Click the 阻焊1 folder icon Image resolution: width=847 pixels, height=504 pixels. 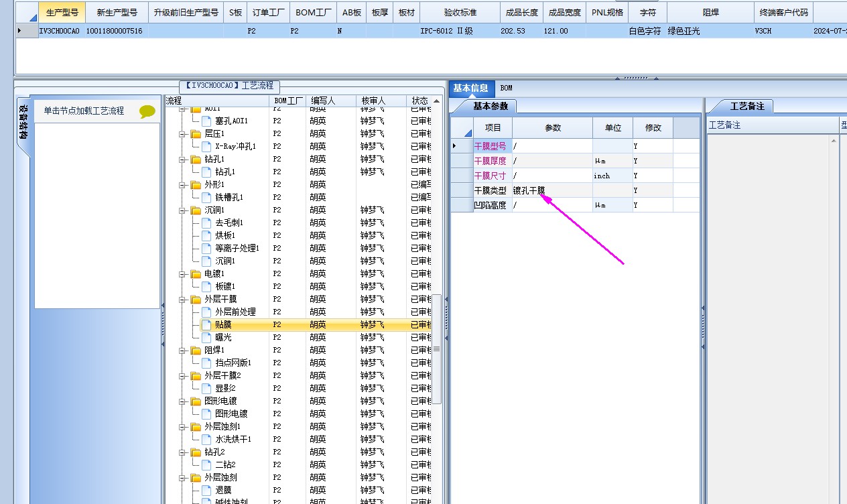tap(196, 350)
